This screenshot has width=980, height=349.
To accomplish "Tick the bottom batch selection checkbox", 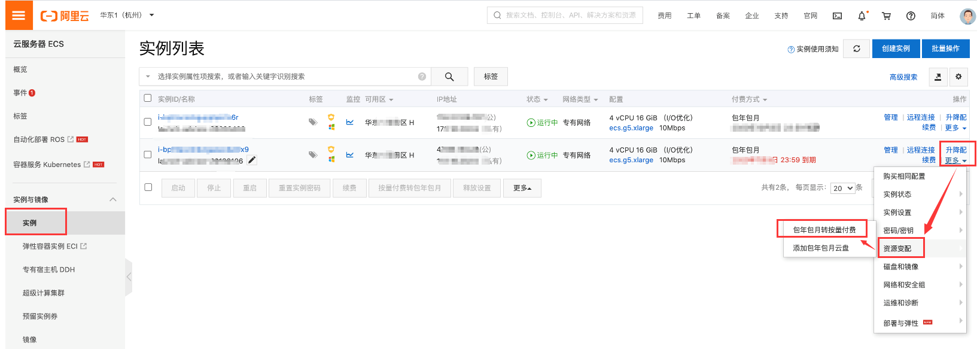I will pyautogui.click(x=148, y=187).
